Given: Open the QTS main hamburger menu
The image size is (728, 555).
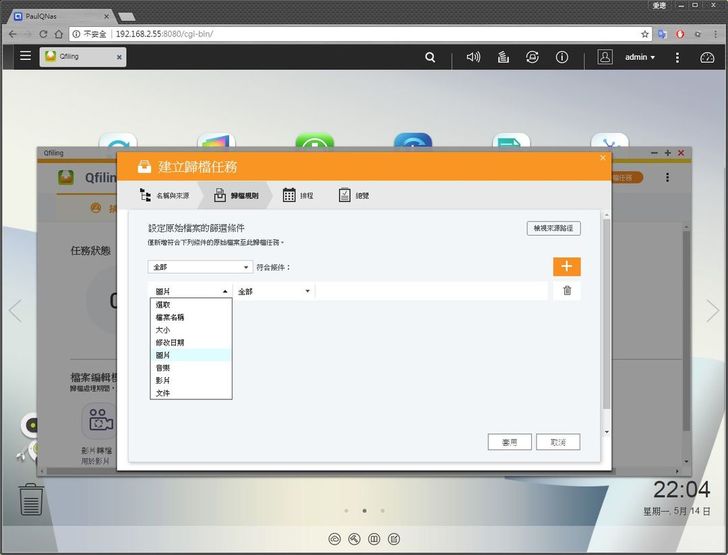Looking at the screenshot, I should [25, 57].
